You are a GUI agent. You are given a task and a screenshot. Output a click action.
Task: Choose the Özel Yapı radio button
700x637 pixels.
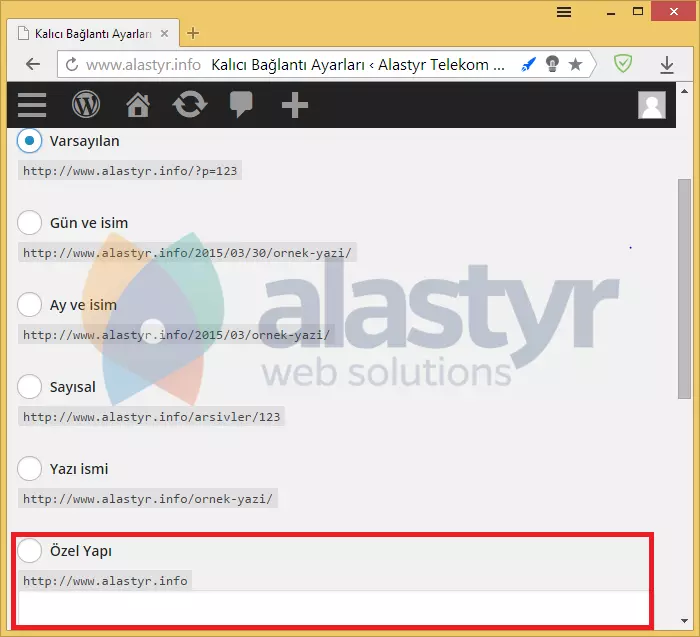click(x=29, y=550)
